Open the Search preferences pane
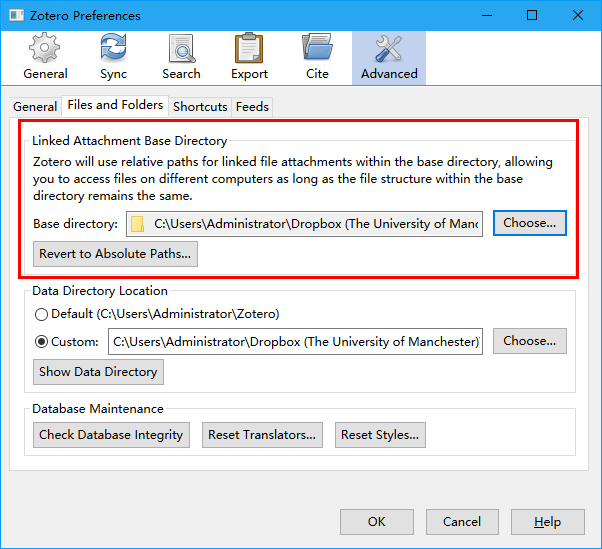Screen dimensions: 602x549 (x=181, y=58)
